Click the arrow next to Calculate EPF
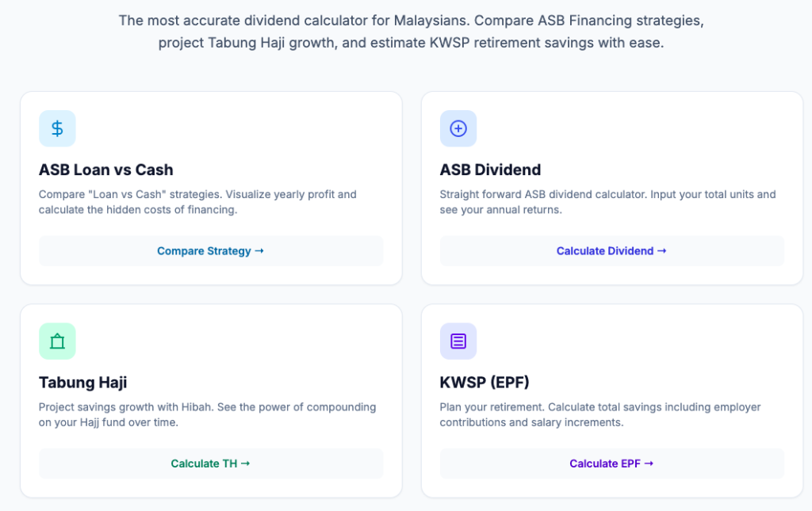The width and height of the screenshot is (812, 511). tap(649, 463)
